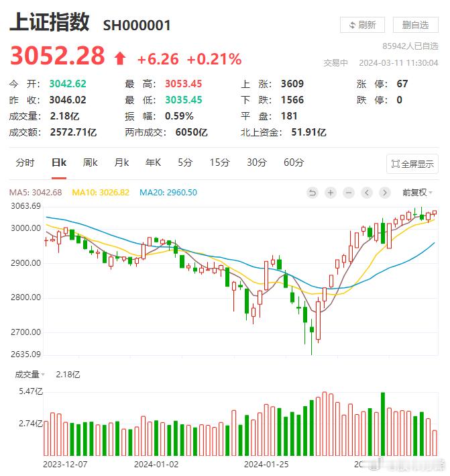This screenshot has height=476, width=450.
Task: Click the timestamp 2024-03-11 11:30:04
Action: 398,63
